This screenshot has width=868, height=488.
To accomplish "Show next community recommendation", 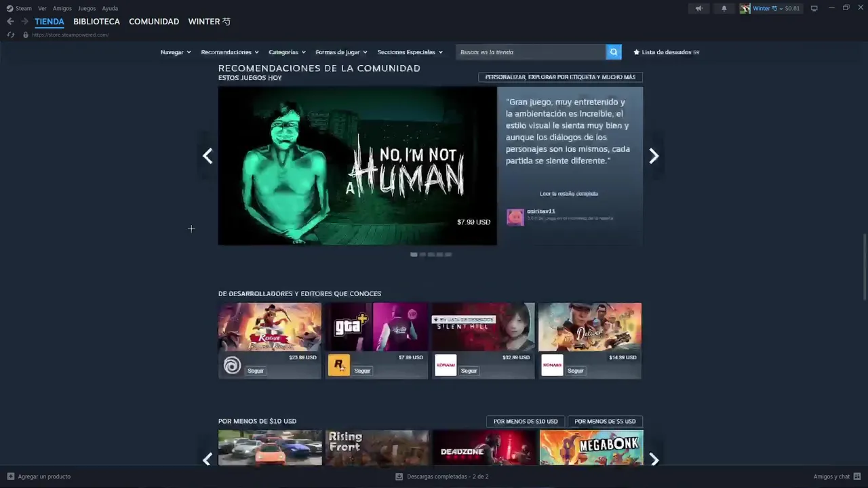I will tap(654, 156).
